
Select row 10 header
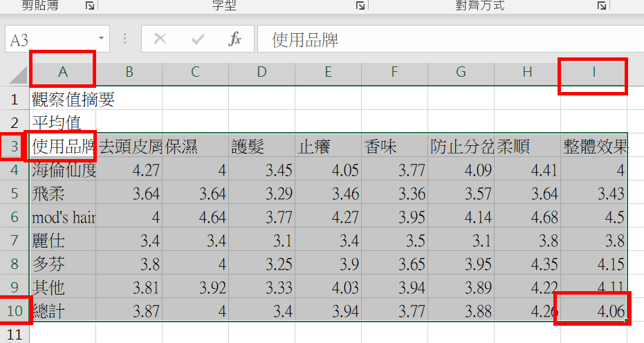[14, 311]
